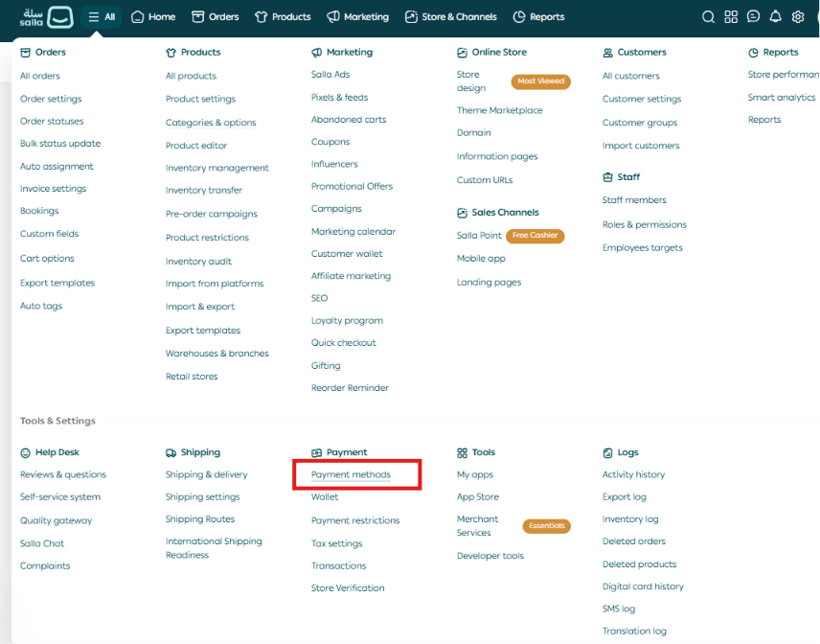Open Invoice settings
Viewport: 820px width, 644px height.
53,189
